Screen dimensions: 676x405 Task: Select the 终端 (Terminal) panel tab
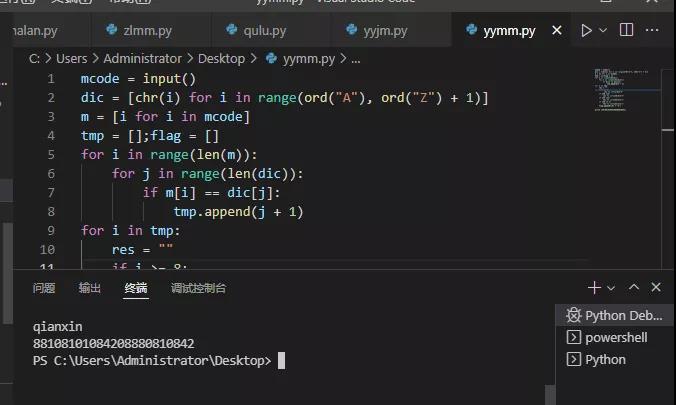click(136, 288)
